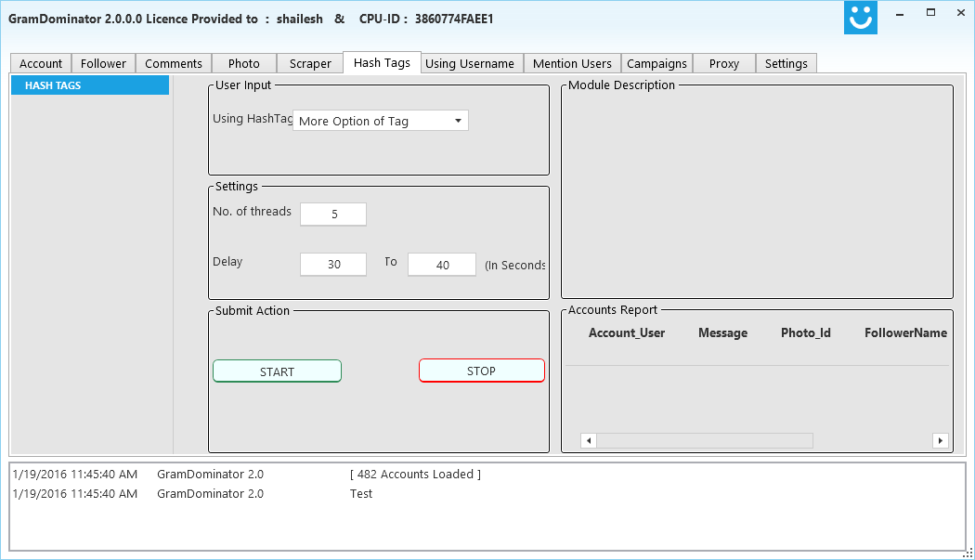This screenshot has width=975, height=560.
Task: Open the Settings tab
Action: point(786,63)
